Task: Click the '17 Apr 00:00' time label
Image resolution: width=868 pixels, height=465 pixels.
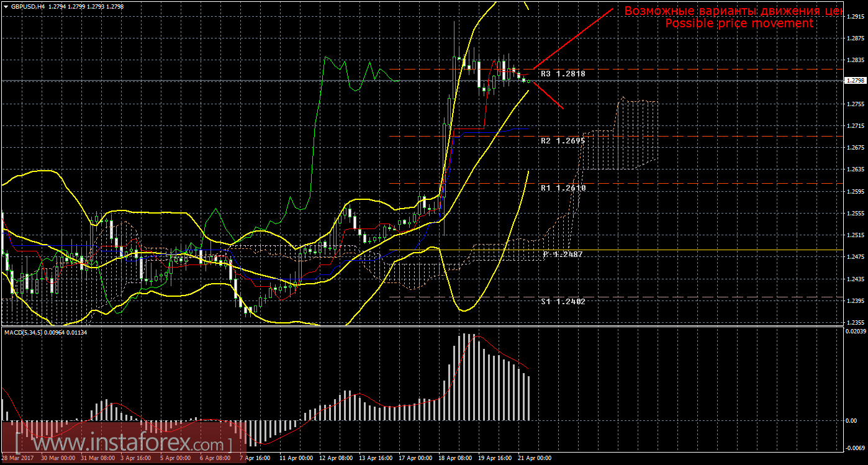Action: tap(417, 459)
